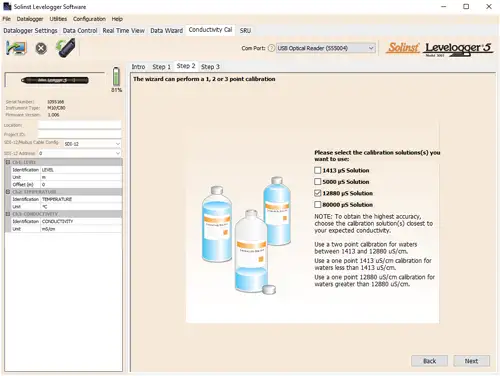Click the '1, 2 or 3 point calibration' heading

pos(204,79)
